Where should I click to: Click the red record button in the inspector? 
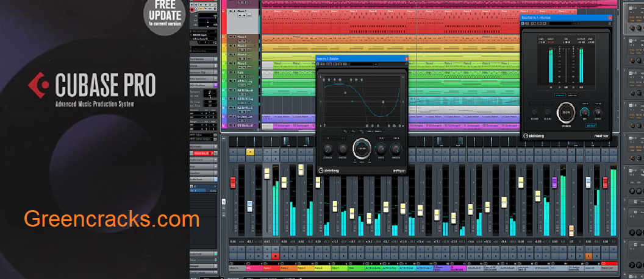point(192,9)
